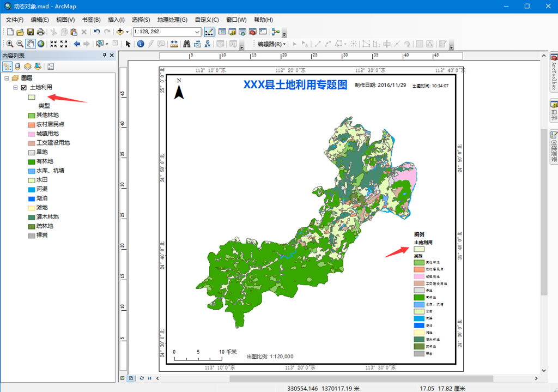Uncheck the 土地利用 layer checkbox
The width and height of the screenshot is (558, 392).
pyautogui.click(x=23, y=87)
